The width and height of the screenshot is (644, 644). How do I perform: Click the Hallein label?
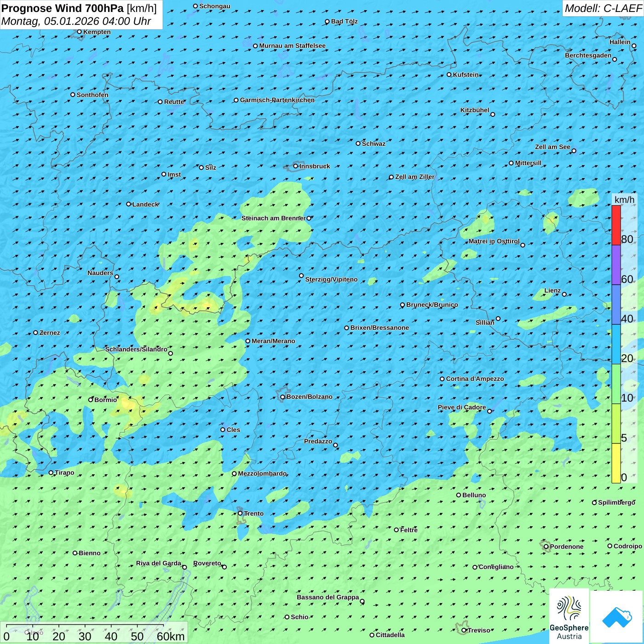coord(620,42)
